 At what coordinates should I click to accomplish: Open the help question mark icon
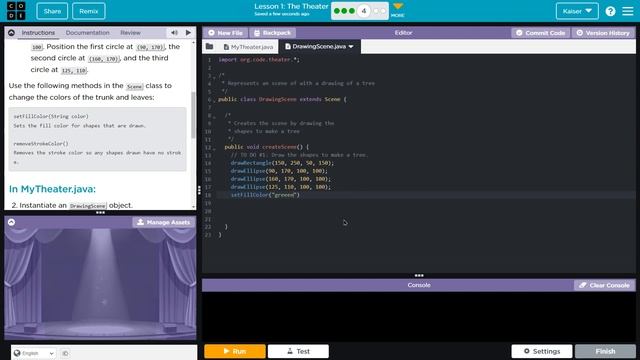(610, 11)
